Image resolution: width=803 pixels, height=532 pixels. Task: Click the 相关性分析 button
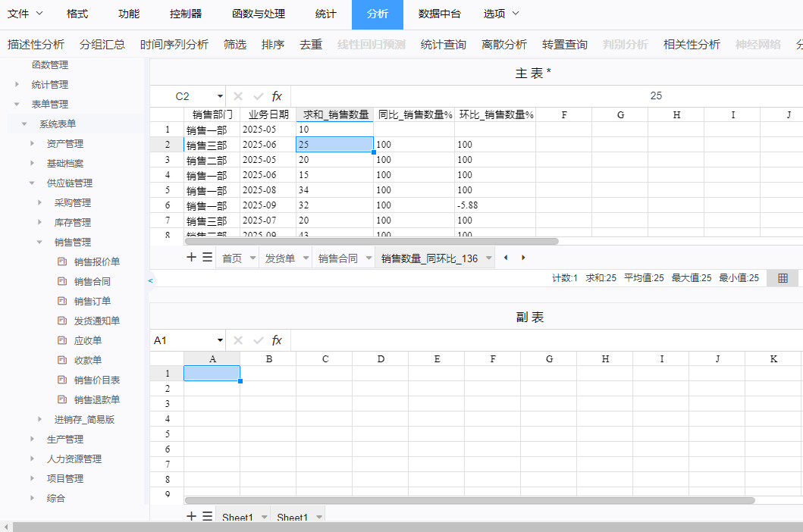(692, 45)
